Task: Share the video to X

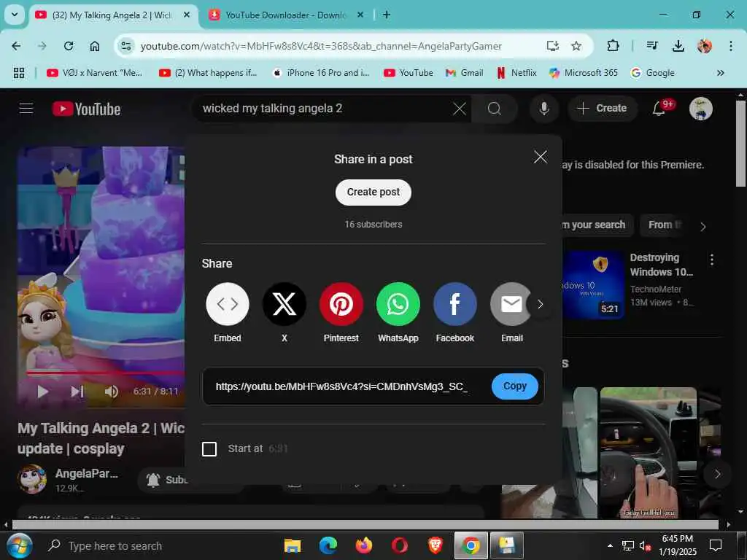Action: click(x=285, y=304)
